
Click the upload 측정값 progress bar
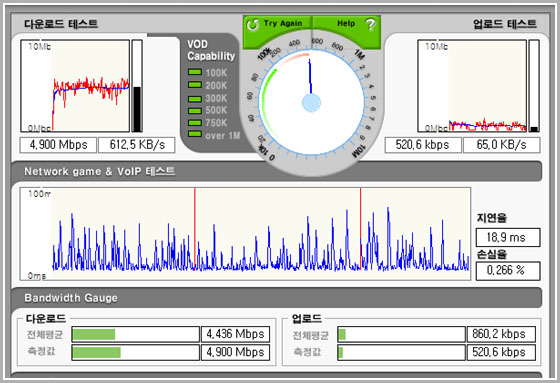click(401, 352)
